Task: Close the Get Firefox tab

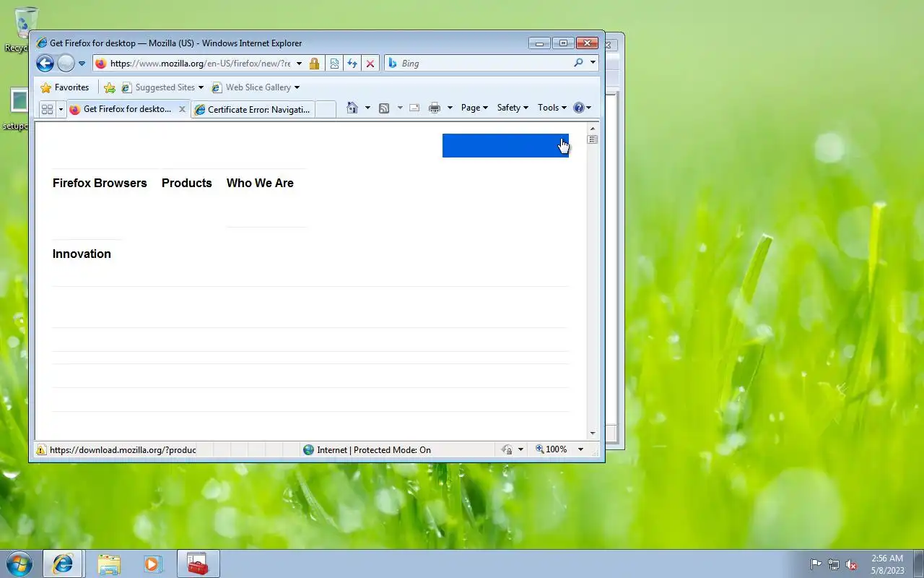Action: (x=182, y=109)
